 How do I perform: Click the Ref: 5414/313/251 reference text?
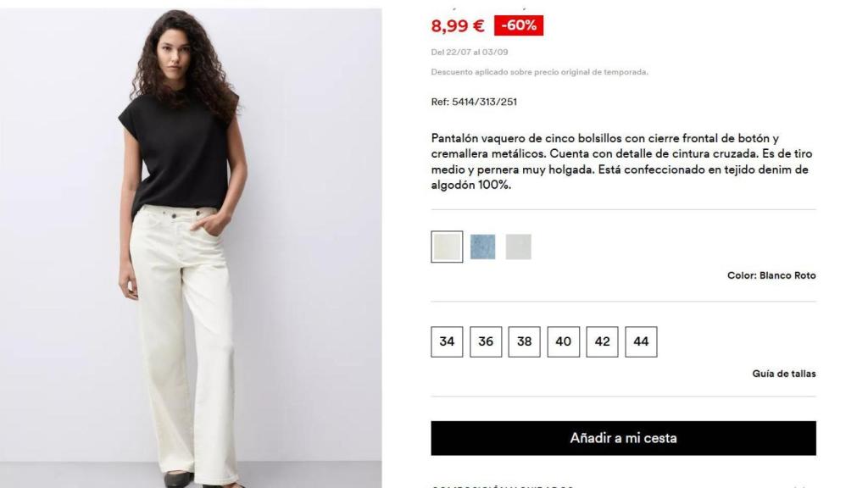[474, 102]
